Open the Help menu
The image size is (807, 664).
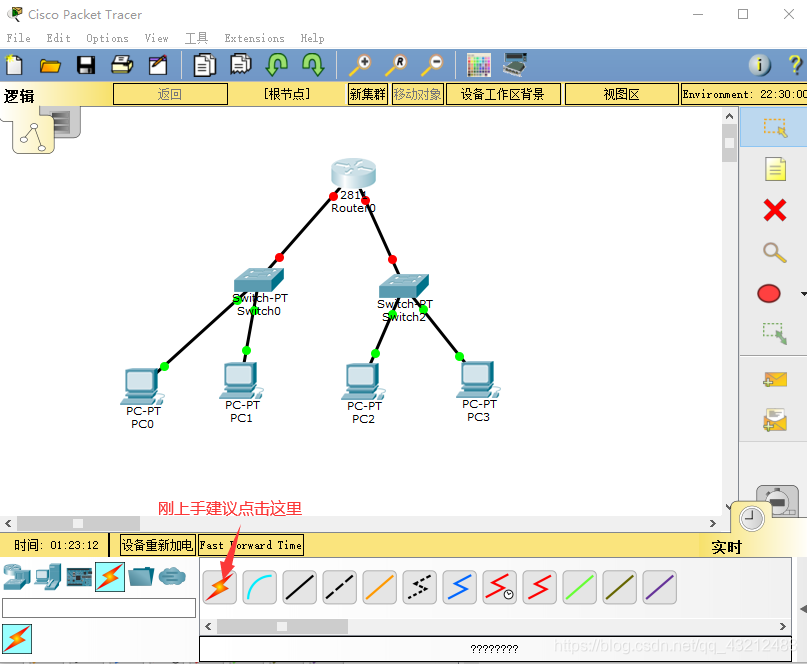click(x=312, y=38)
